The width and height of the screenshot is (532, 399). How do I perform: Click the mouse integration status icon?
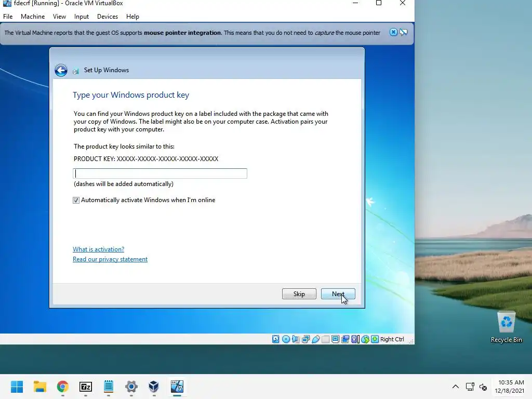pos(365,339)
